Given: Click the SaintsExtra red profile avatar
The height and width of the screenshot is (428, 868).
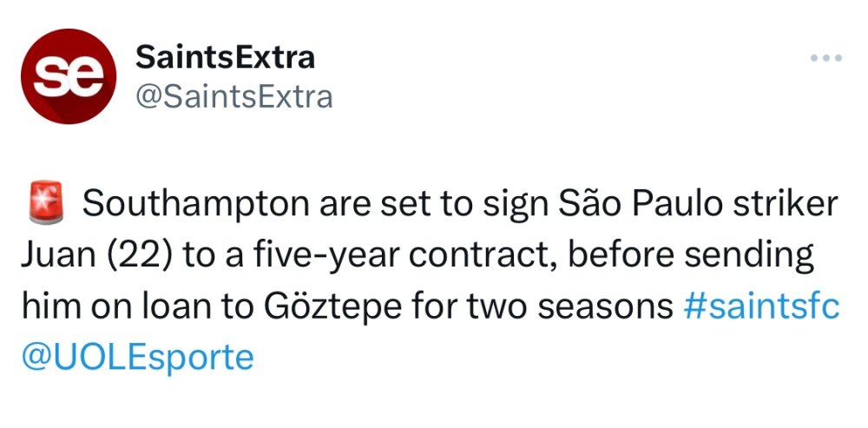Looking at the screenshot, I should click(69, 76).
